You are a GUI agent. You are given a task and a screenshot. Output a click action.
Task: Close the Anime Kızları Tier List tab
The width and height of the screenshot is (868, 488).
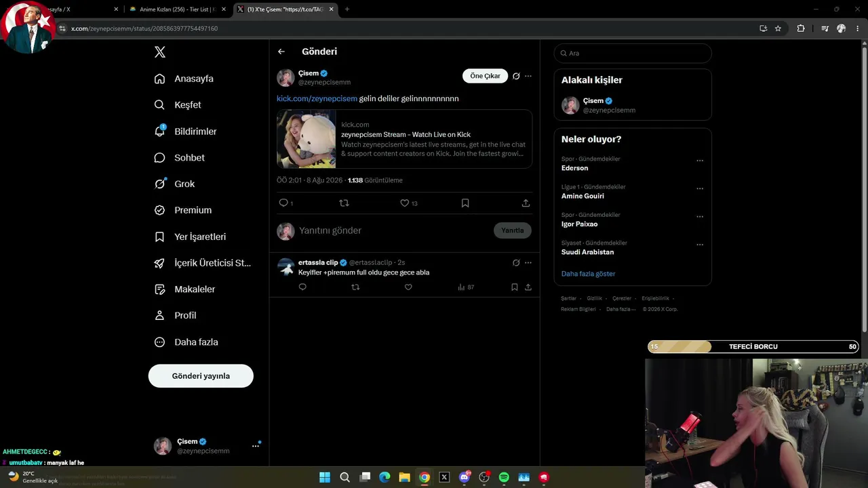click(x=224, y=9)
